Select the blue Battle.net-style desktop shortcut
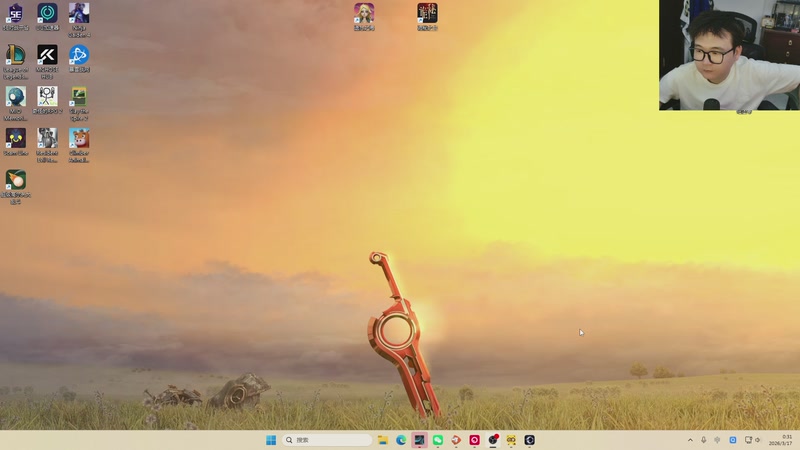 click(x=79, y=58)
